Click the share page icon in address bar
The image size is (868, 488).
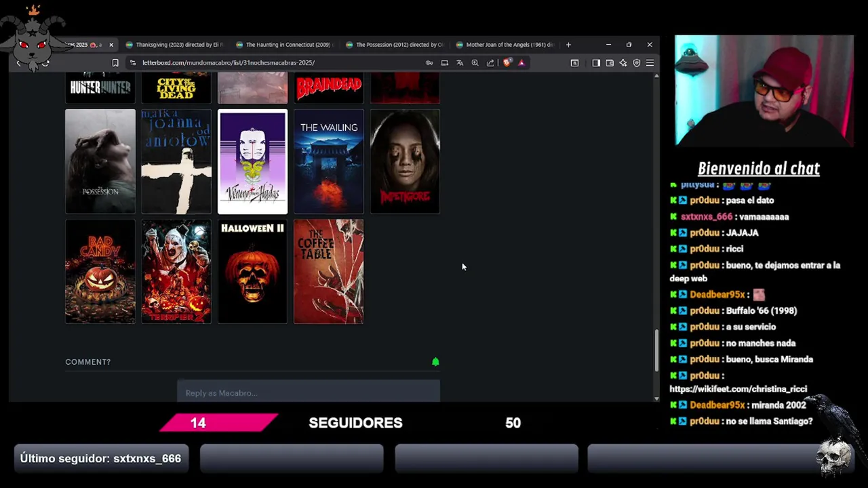point(490,63)
